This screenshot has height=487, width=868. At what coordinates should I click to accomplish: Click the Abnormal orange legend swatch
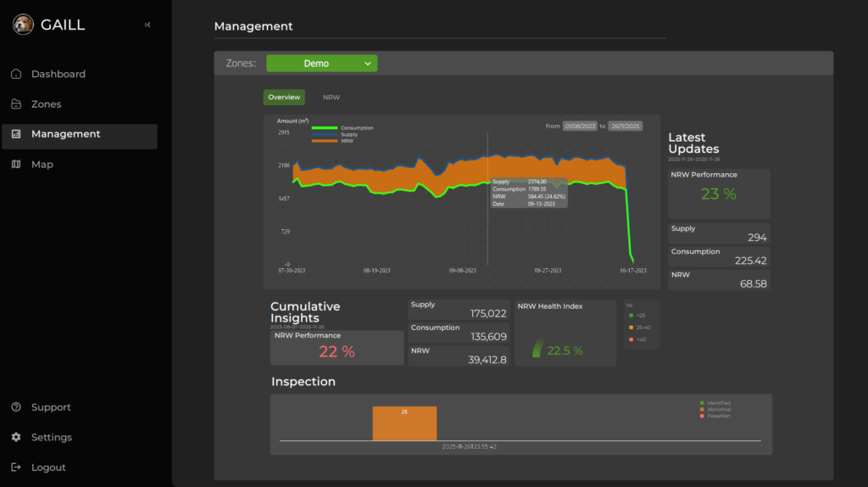(x=702, y=409)
